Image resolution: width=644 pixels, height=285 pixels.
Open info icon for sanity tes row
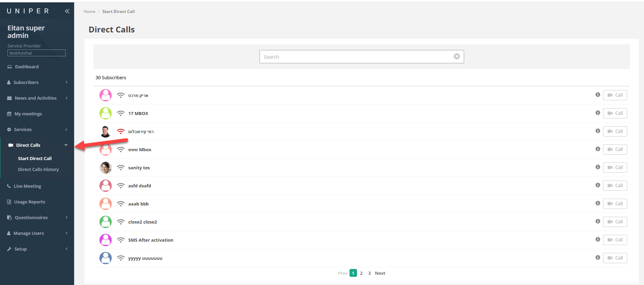598,167
